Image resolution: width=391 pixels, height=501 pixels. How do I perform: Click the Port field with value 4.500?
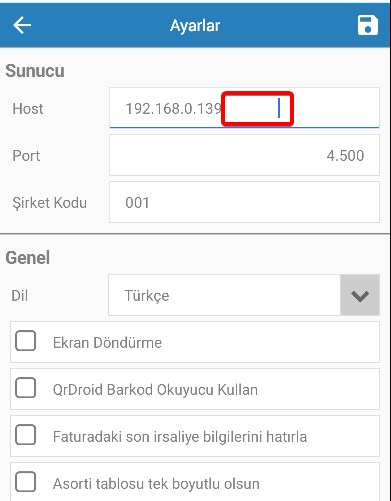click(x=244, y=155)
